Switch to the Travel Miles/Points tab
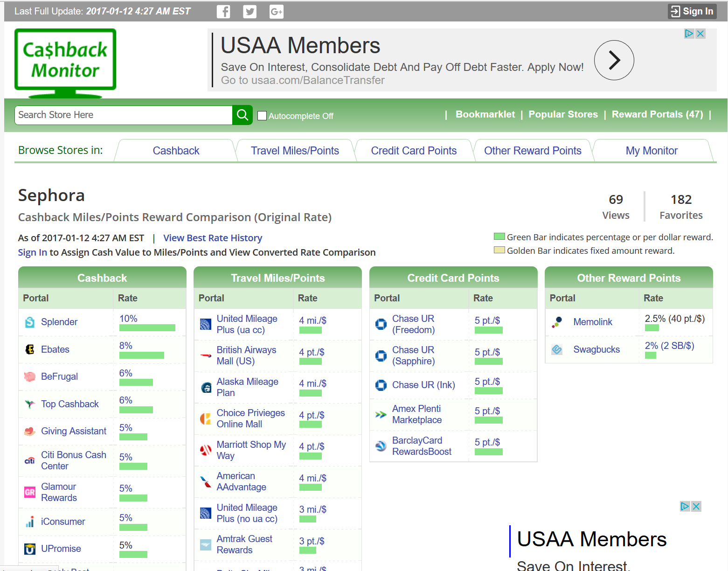The width and height of the screenshot is (728, 571). tap(295, 151)
